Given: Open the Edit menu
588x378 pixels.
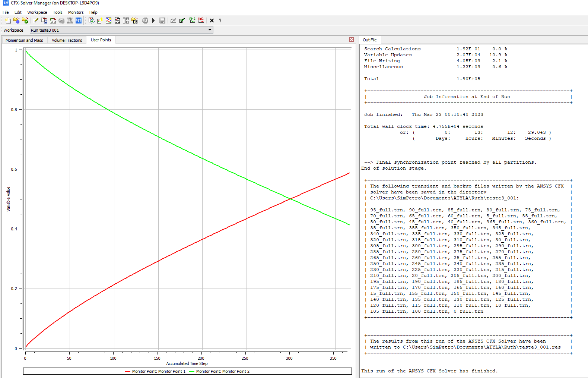Looking at the screenshot, I should (x=18, y=12).
